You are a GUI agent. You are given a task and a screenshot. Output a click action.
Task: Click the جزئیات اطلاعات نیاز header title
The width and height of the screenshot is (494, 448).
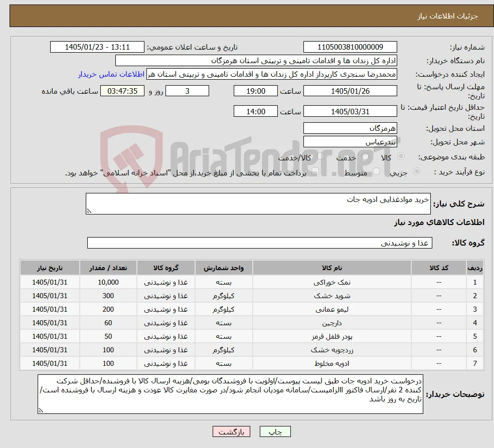(448, 16)
